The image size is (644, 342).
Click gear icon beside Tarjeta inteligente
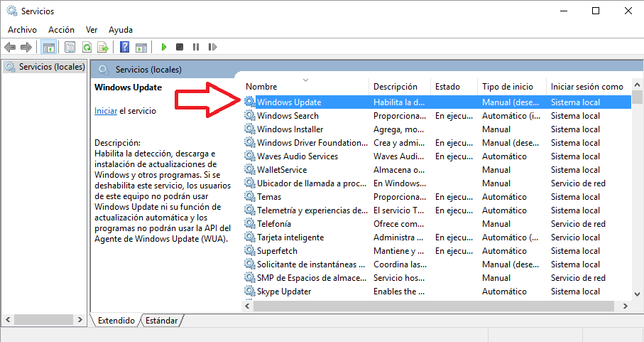(250, 237)
